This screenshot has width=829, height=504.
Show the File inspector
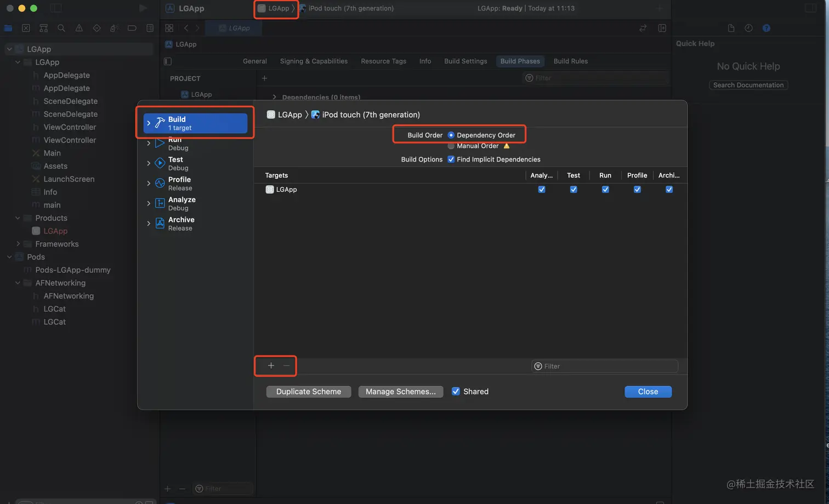pos(731,28)
